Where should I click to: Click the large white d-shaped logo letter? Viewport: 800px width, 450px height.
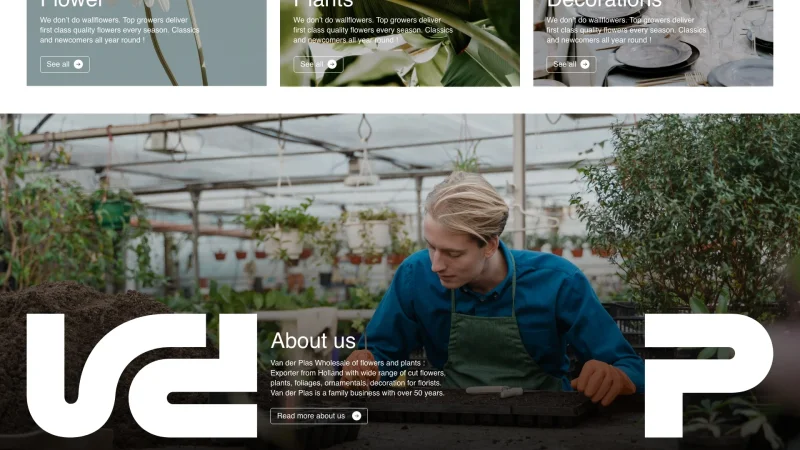coord(193,376)
